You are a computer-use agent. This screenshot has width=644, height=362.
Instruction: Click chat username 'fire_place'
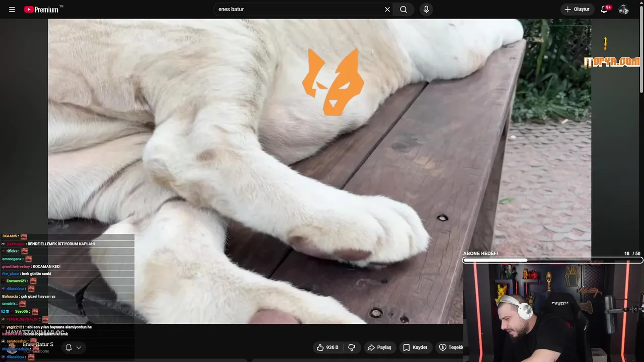[x=11, y=274]
